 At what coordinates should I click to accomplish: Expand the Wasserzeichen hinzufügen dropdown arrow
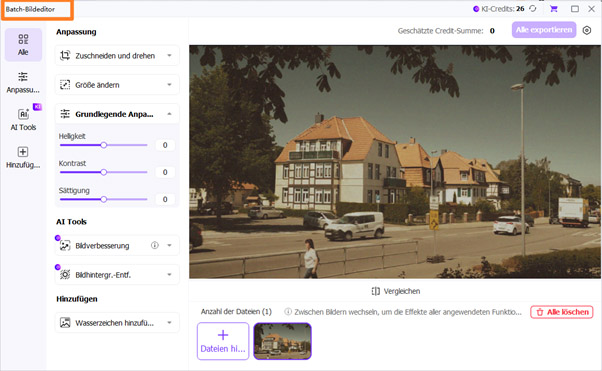[x=169, y=323]
